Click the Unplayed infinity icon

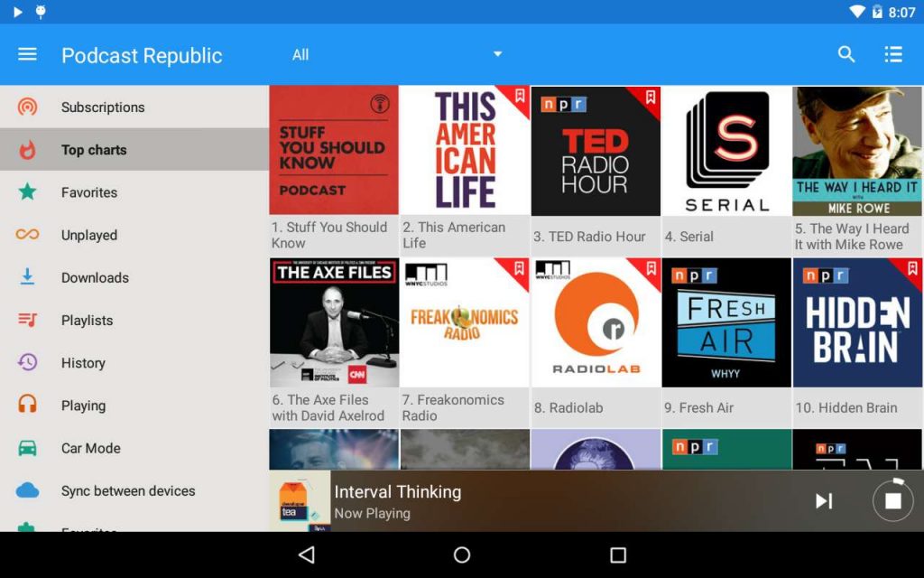27,235
